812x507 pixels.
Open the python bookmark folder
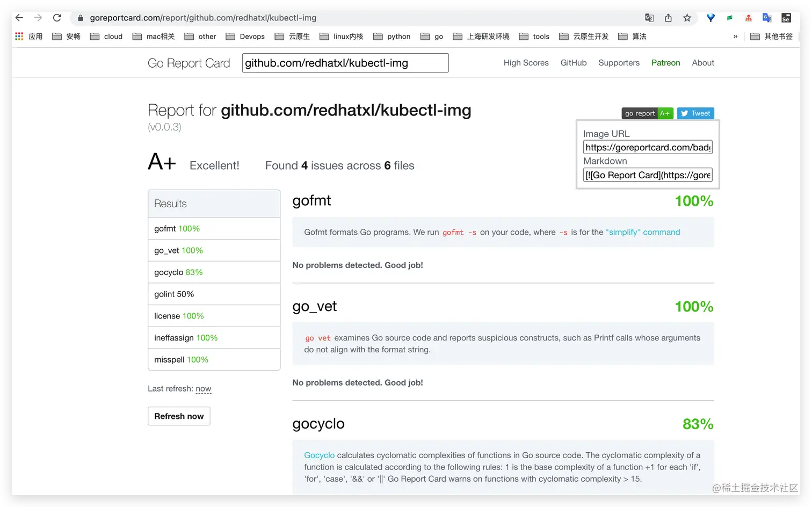(x=392, y=37)
